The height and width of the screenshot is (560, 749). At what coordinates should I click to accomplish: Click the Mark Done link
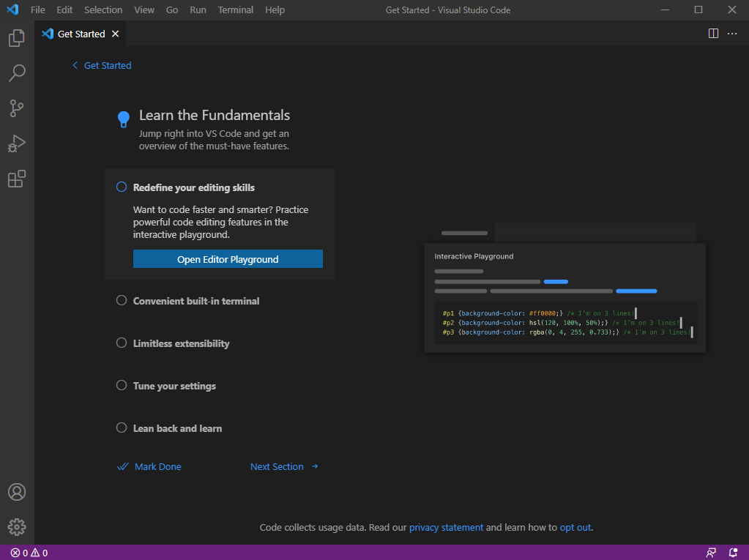(x=157, y=466)
